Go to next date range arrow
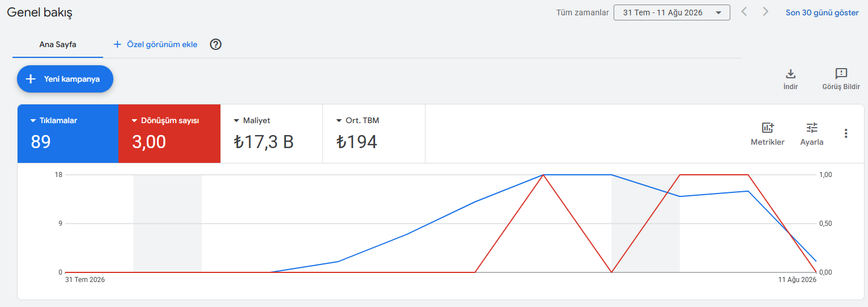The height and width of the screenshot is (307, 868). click(765, 11)
